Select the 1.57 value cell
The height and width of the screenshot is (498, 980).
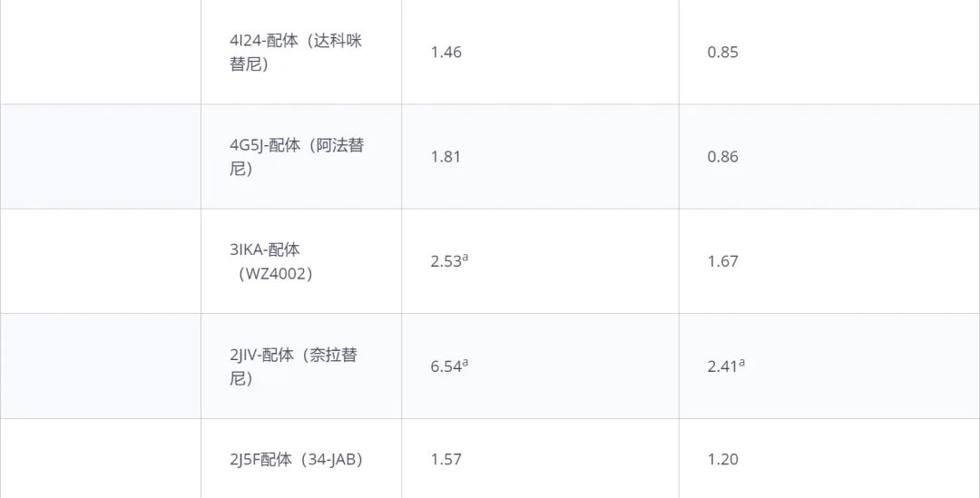(540, 459)
